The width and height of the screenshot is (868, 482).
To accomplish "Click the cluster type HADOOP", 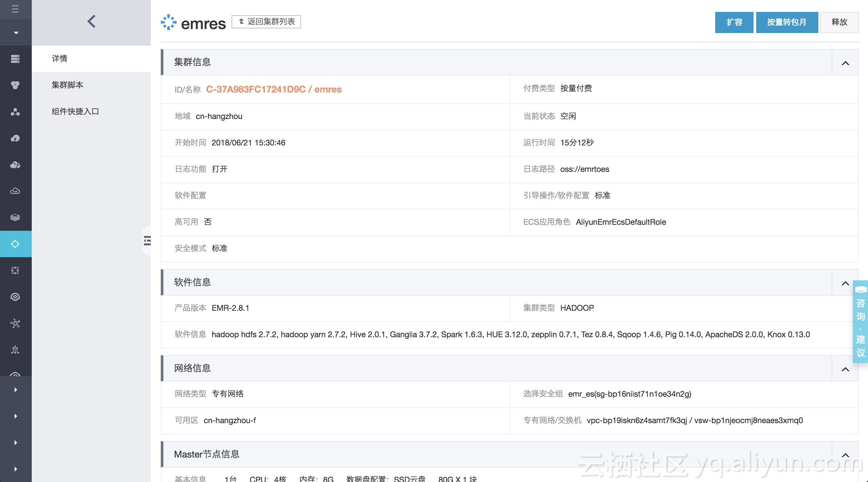I will pos(577,308).
